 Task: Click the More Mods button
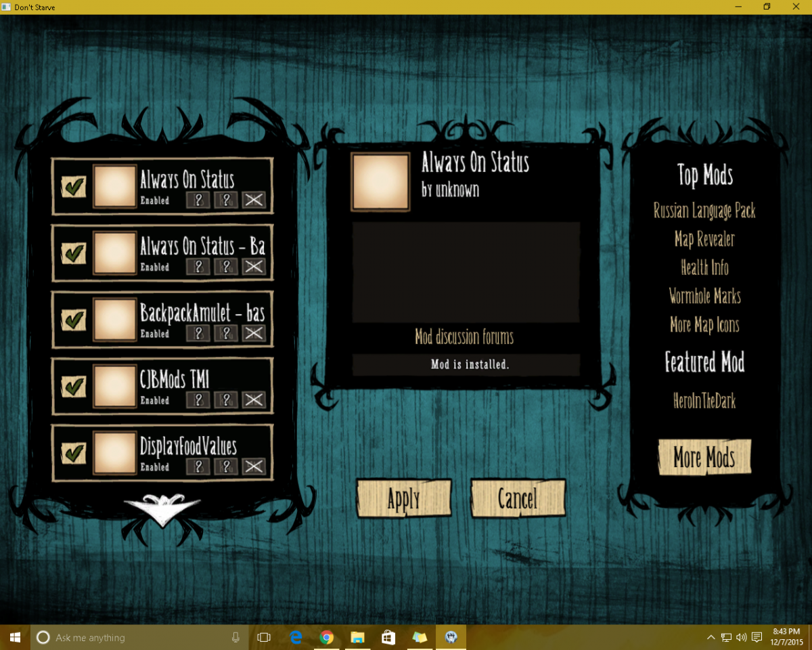coord(704,458)
